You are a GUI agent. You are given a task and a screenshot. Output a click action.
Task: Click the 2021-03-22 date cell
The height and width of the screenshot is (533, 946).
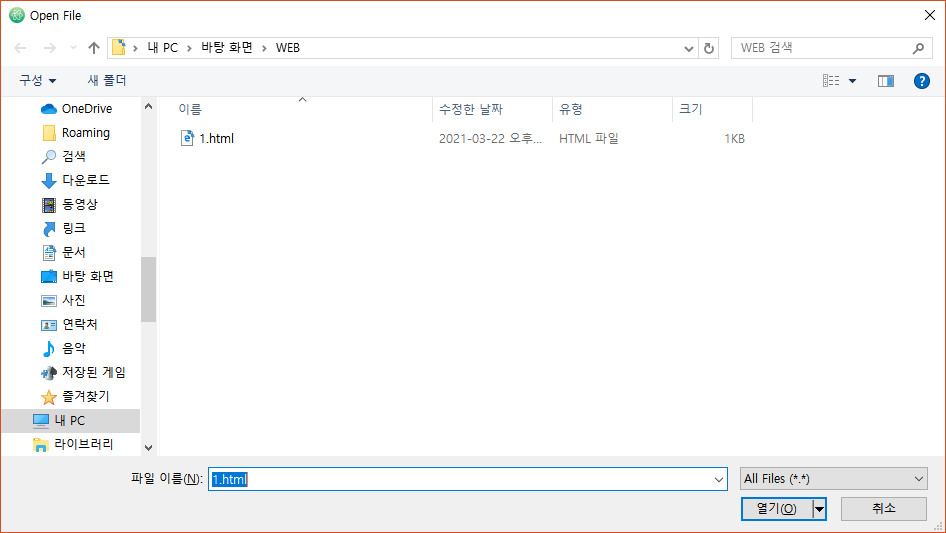490,138
